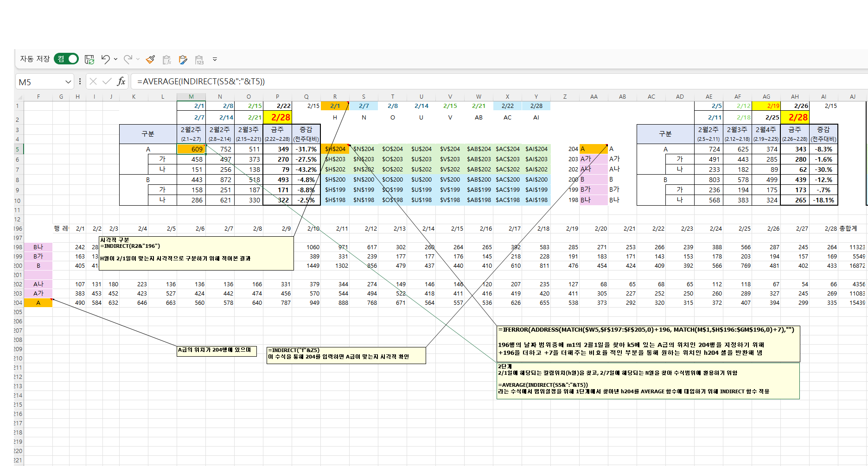The image size is (868, 466).
Task: Select the orange cell containing 609
Action: click(191, 149)
